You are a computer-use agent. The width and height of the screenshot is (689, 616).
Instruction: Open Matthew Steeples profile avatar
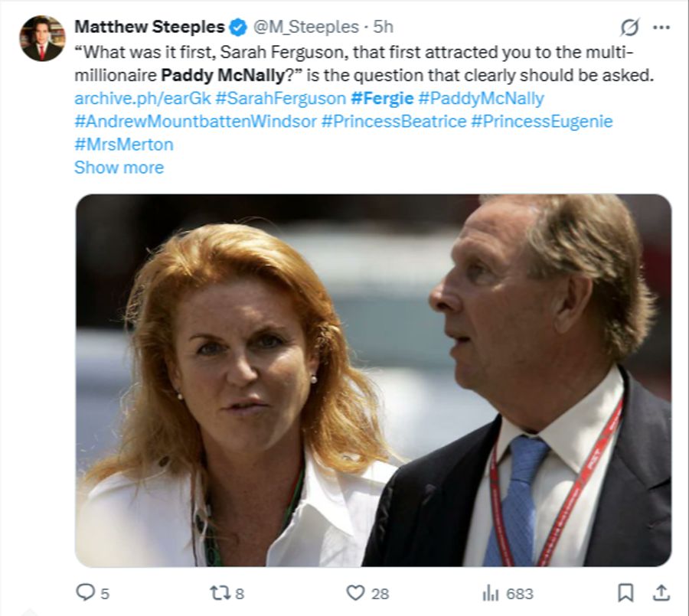coord(42,38)
